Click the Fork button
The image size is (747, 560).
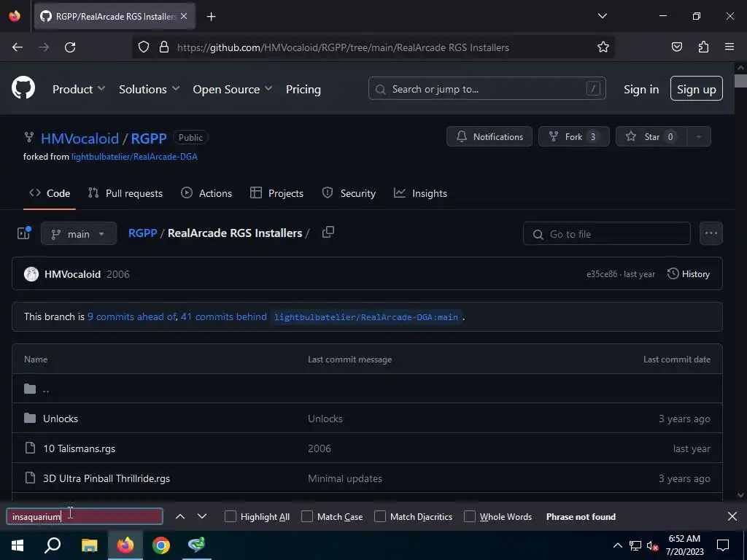[573, 136]
